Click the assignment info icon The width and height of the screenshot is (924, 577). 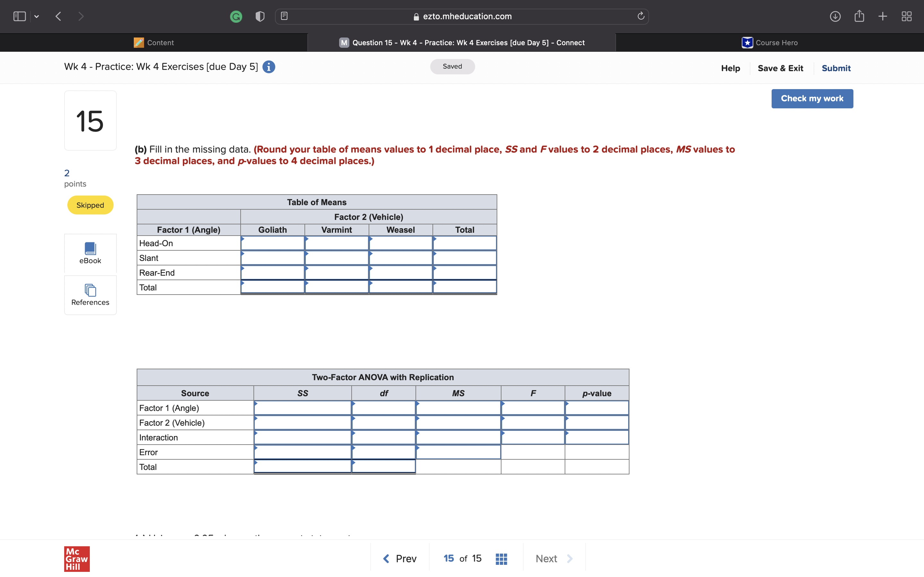(x=269, y=67)
